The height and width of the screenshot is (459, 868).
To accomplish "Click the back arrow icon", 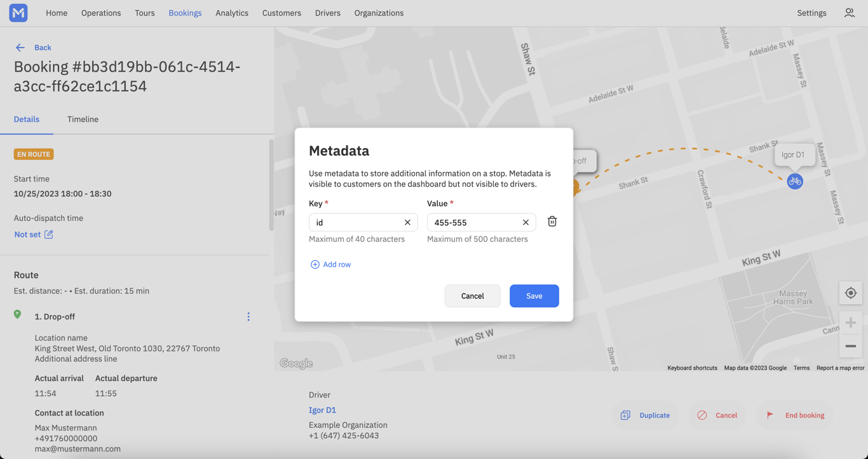I will [20, 48].
